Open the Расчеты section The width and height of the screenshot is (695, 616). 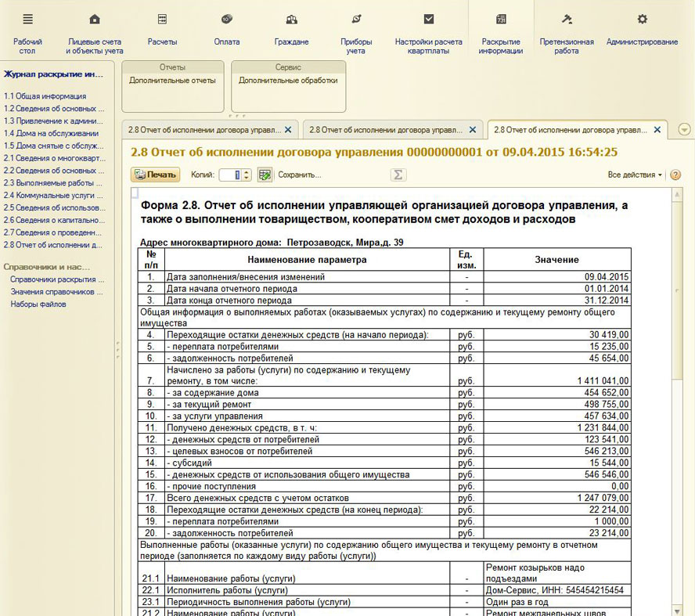pyautogui.click(x=162, y=31)
